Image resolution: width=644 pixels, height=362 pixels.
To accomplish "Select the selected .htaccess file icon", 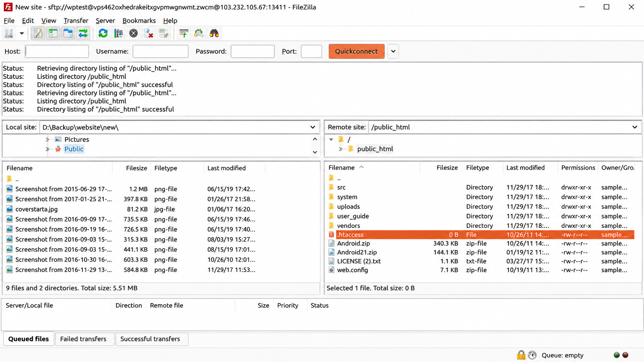I will 331,235.
